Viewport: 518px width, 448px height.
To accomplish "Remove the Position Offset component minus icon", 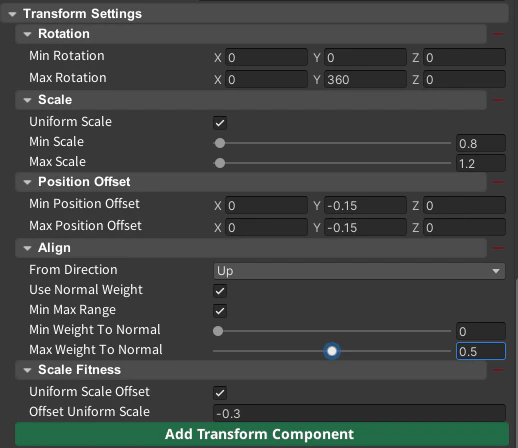I will pos(498,182).
